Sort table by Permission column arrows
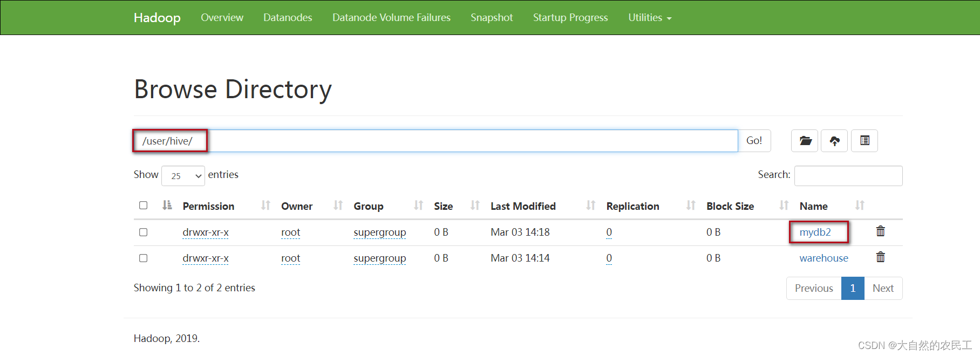This screenshot has width=980, height=356. click(x=266, y=206)
